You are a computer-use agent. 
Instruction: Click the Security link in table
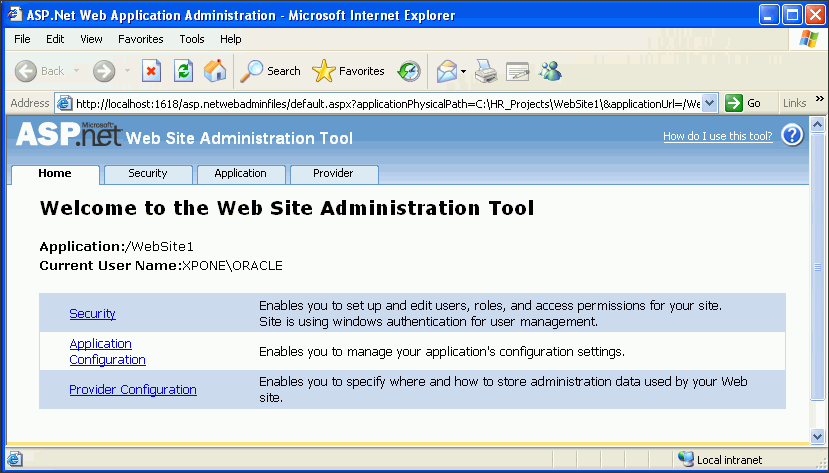[92, 314]
